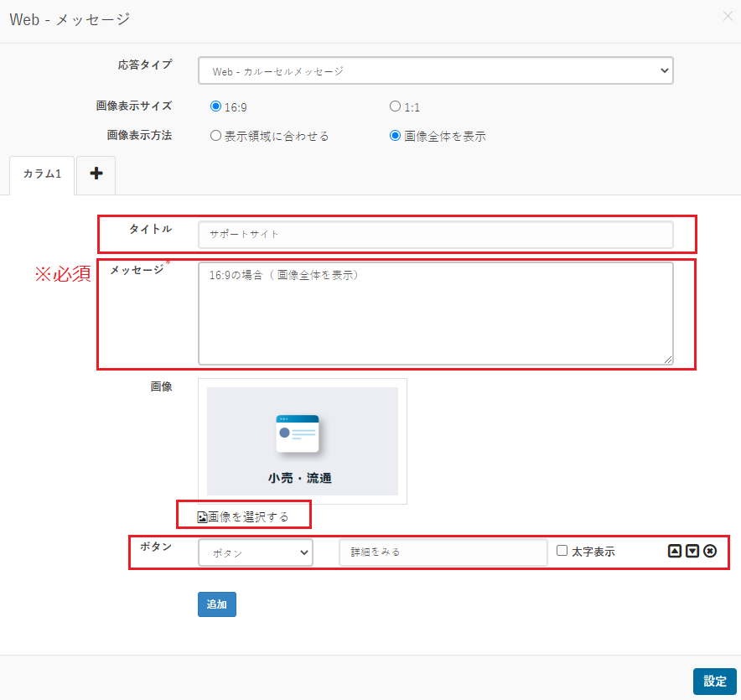
Task: Enable the 太字表示 checkbox
Action: pyautogui.click(x=562, y=551)
